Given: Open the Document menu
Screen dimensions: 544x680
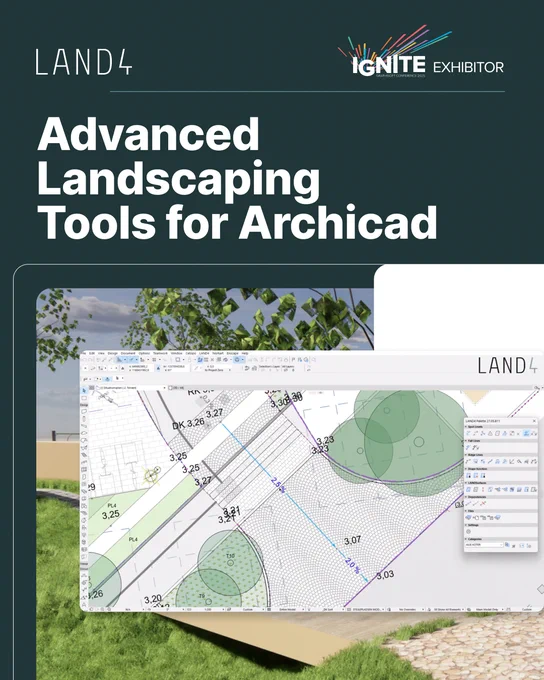Looking at the screenshot, I should tap(128, 353).
